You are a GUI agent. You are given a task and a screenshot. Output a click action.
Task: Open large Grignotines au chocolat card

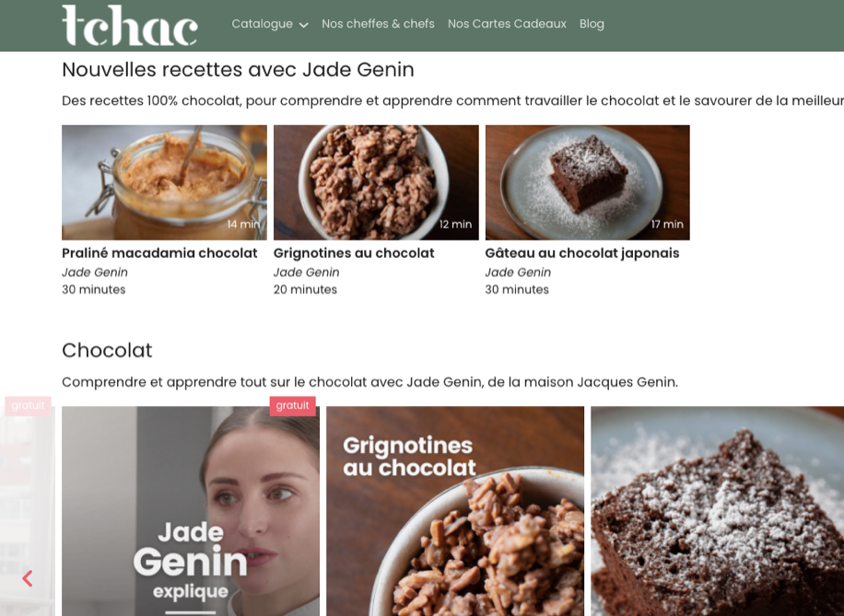pyautogui.click(x=455, y=511)
